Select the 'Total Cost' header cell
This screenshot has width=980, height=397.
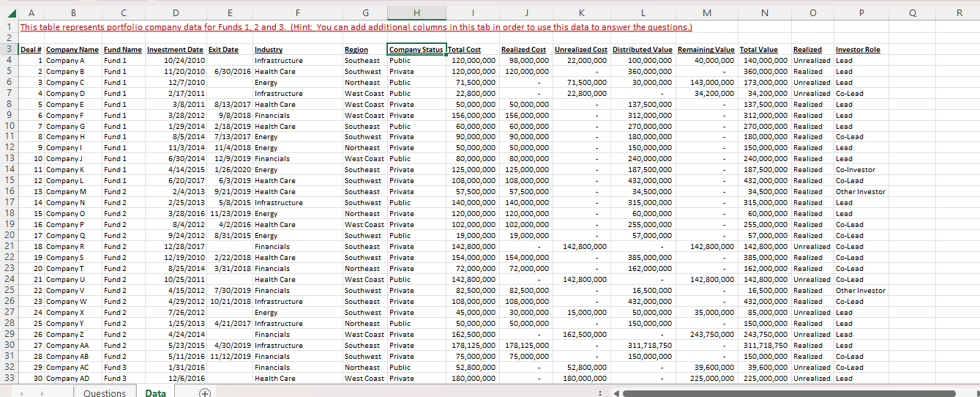(x=471, y=49)
